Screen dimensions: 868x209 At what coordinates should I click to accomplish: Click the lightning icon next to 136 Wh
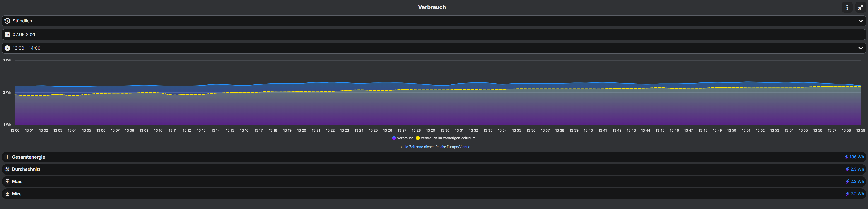[846, 157]
